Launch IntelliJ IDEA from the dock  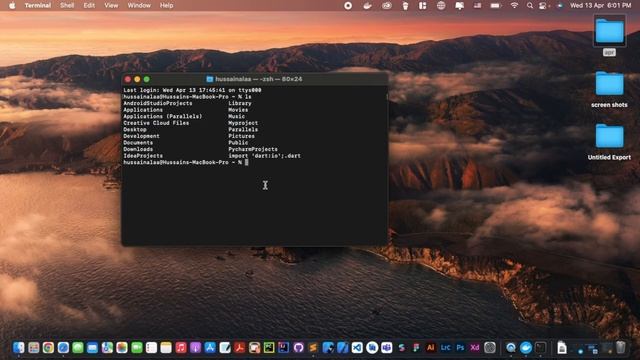point(283,348)
